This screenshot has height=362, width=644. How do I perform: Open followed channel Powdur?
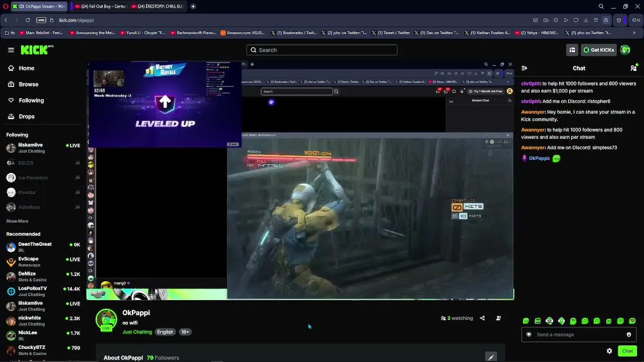pyautogui.click(x=43, y=193)
